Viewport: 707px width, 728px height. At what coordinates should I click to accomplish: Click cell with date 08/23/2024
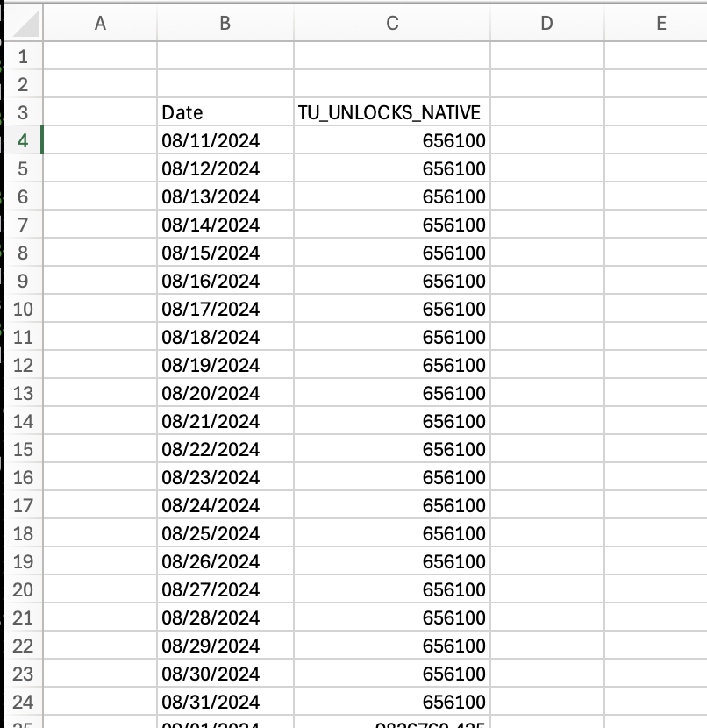click(225, 477)
